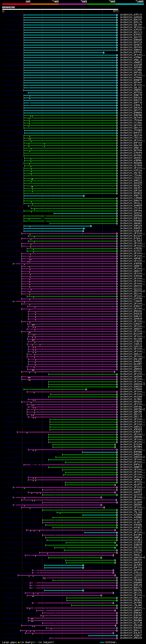Open hit UniRef100_A7PLY0

[x=131, y=15]
